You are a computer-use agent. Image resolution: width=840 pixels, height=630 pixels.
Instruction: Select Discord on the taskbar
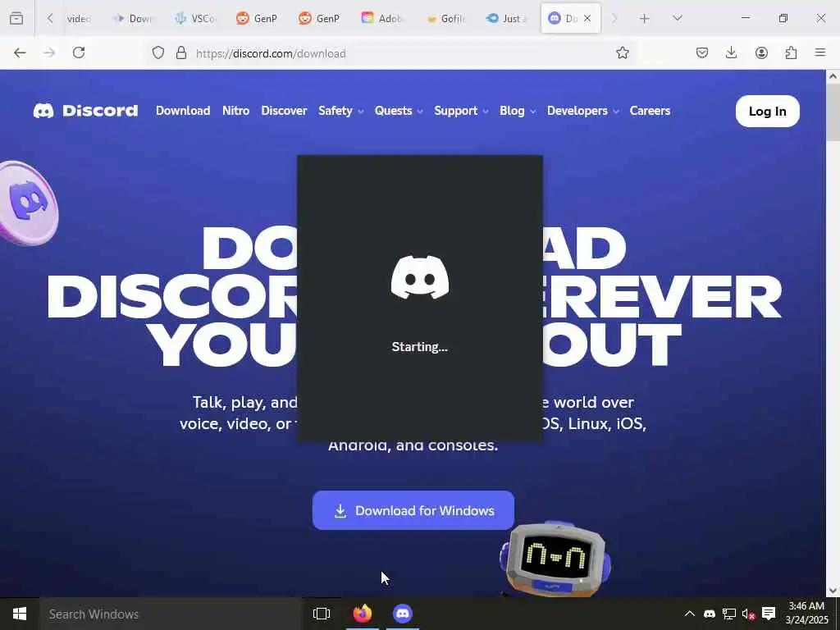coord(402,614)
